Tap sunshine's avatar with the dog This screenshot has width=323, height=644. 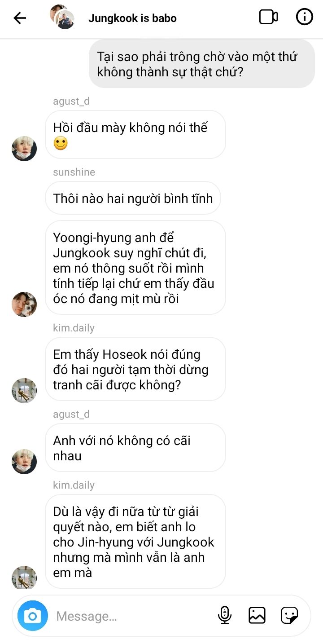pos(24,304)
